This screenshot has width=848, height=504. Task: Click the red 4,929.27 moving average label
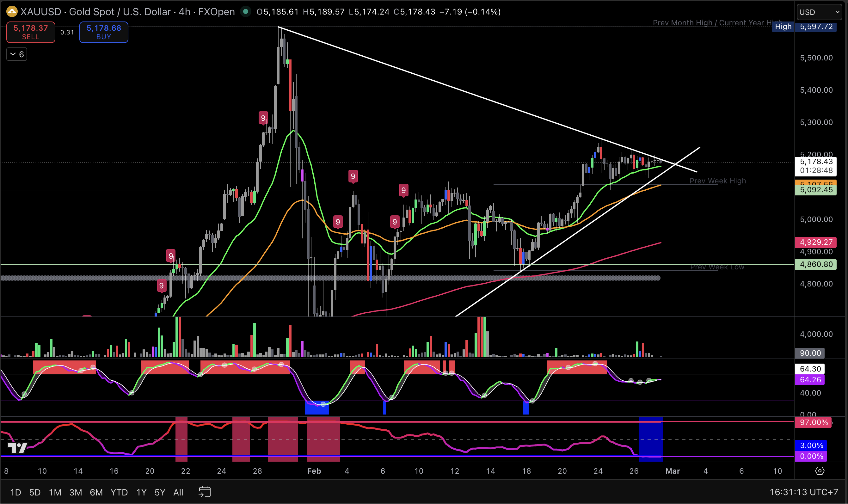(816, 242)
